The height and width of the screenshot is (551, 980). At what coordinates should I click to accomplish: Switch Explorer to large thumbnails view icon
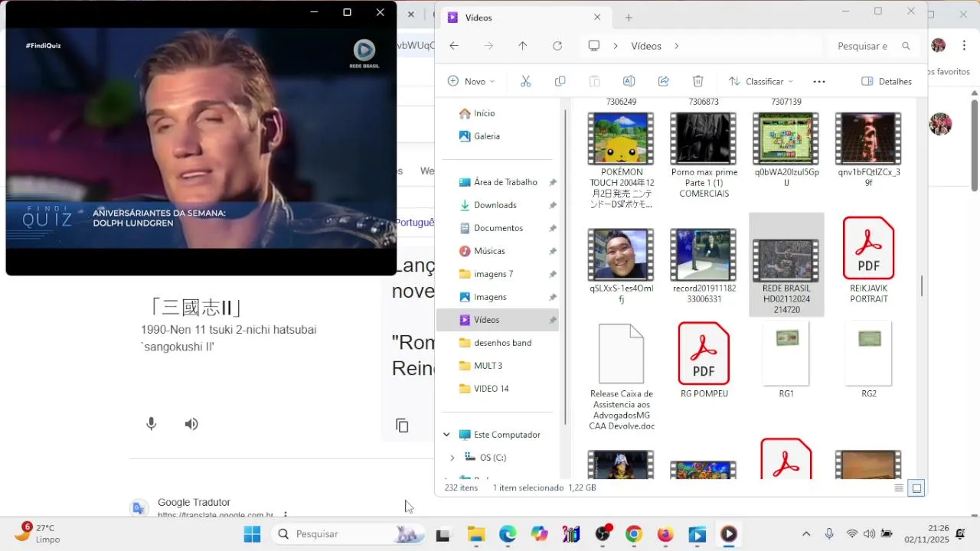916,488
